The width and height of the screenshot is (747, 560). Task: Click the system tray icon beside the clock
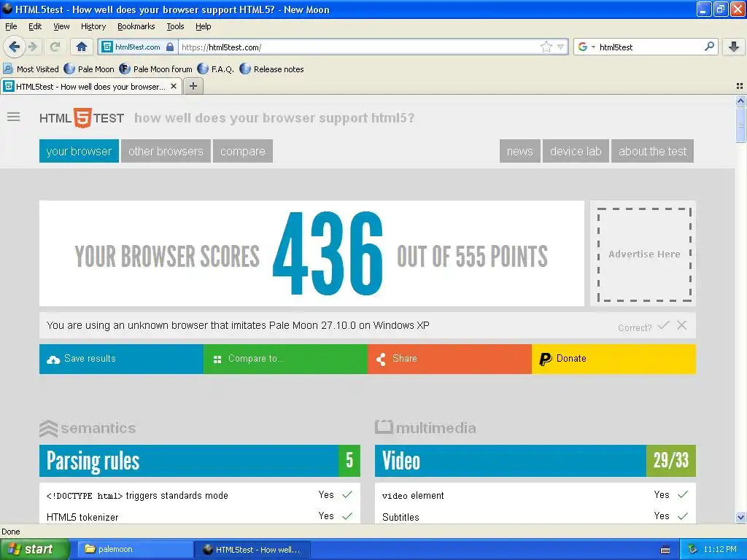pos(692,549)
